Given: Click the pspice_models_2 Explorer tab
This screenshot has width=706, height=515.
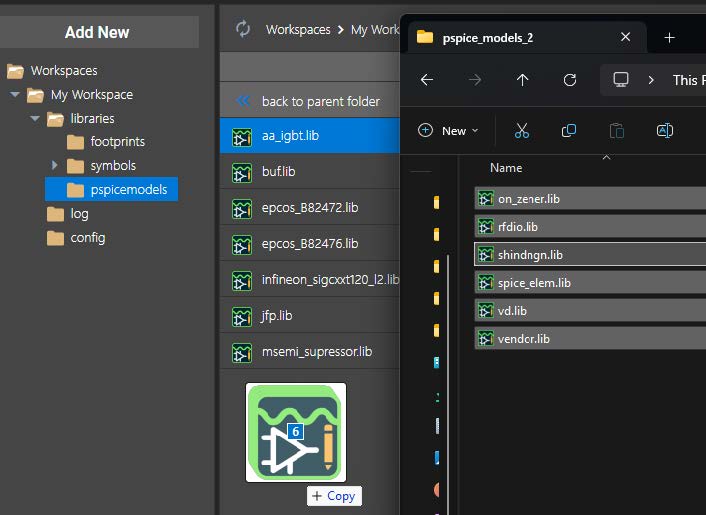Looking at the screenshot, I should click(x=527, y=37).
